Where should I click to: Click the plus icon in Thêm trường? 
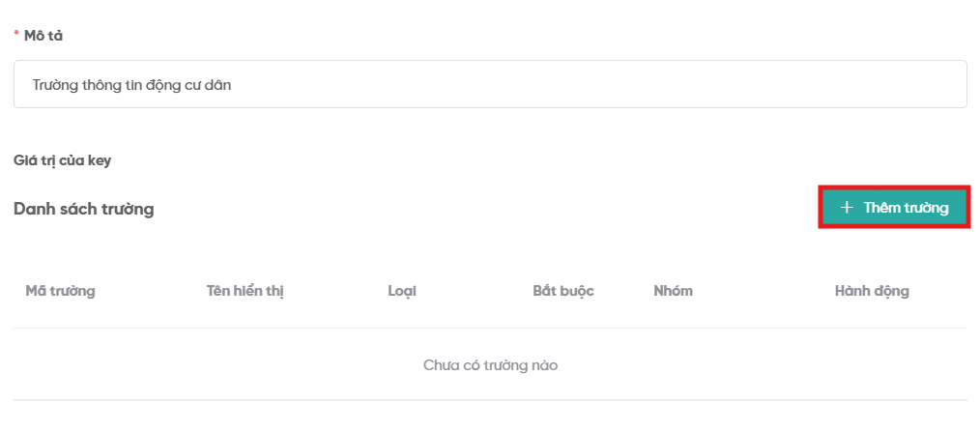[x=847, y=208]
